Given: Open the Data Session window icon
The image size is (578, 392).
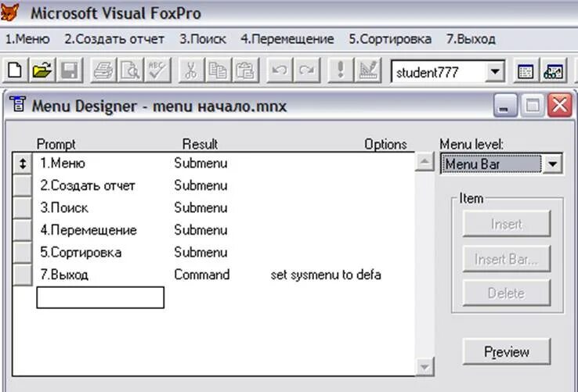Looking at the screenshot, I should 554,71.
